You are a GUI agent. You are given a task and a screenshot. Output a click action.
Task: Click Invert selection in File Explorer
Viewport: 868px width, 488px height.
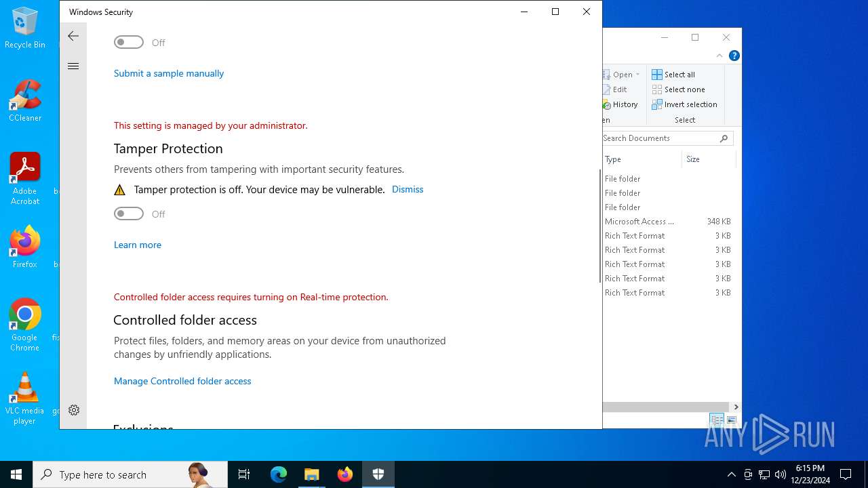(x=684, y=104)
